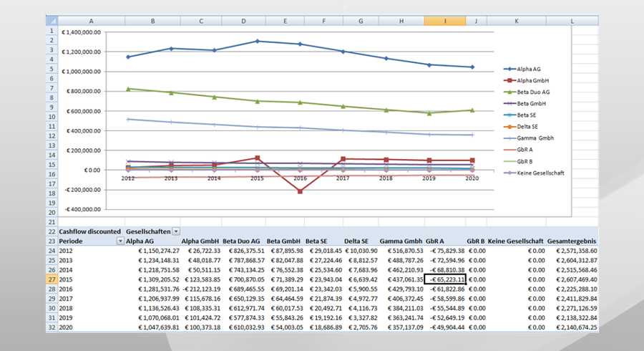Click the Select All corner of the sheet
The height and width of the screenshot is (351, 644).
click(x=52, y=21)
